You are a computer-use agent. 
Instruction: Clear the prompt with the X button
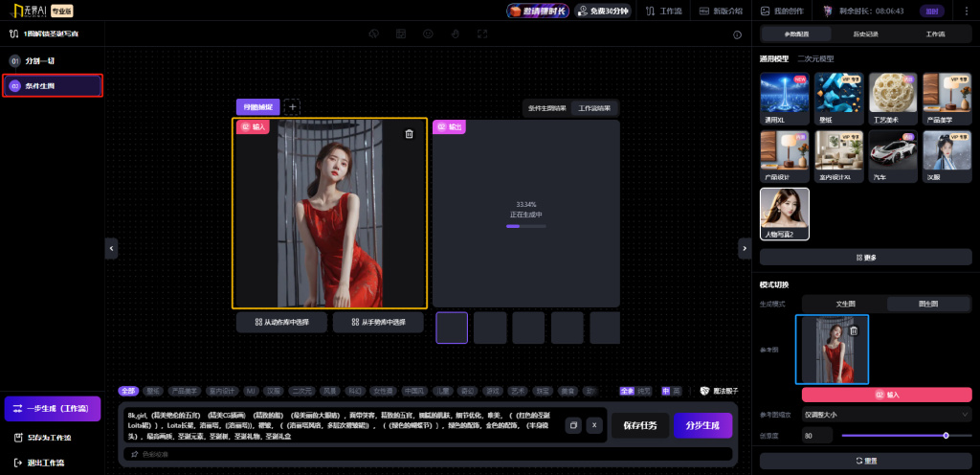pyautogui.click(x=594, y=425)
